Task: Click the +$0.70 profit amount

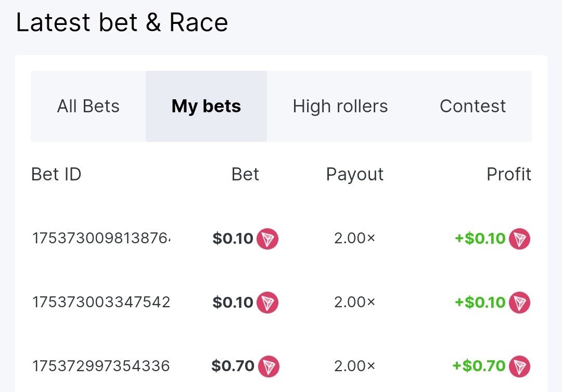Action: tap(479, 366)
